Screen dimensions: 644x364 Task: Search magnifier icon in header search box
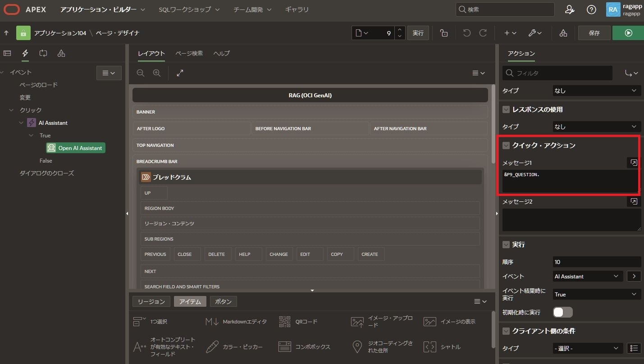(x=462, y=9)
